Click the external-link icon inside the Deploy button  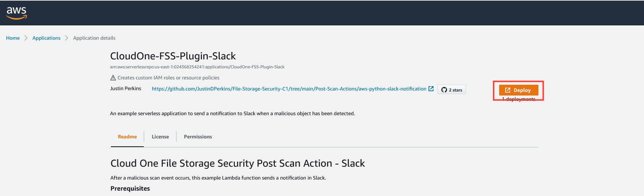pos(508,90)
